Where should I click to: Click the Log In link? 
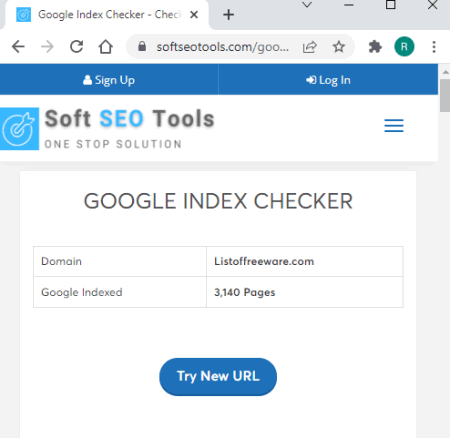pyautogui.click(x=328, y=80)
